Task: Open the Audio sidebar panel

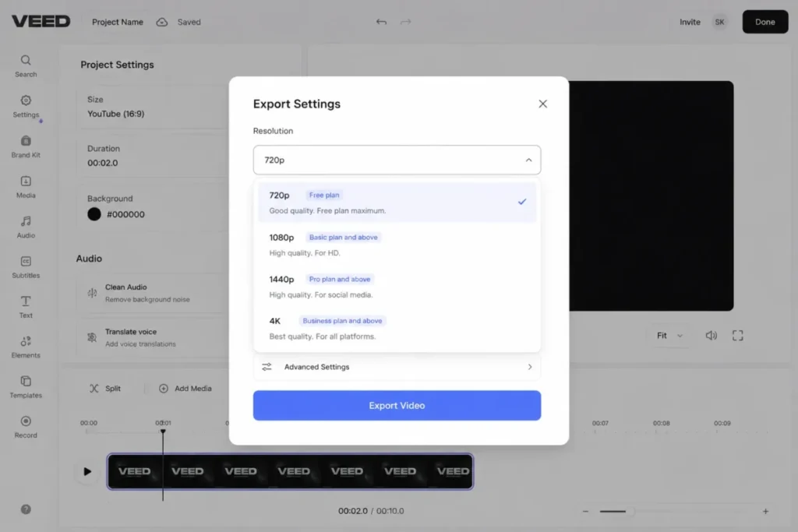Action: click(x=26, y=227)
